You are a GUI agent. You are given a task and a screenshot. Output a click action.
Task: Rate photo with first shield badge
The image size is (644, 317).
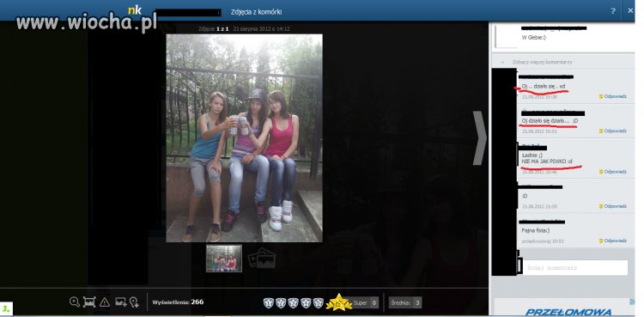pyautogui.click(x=268, y=303)
